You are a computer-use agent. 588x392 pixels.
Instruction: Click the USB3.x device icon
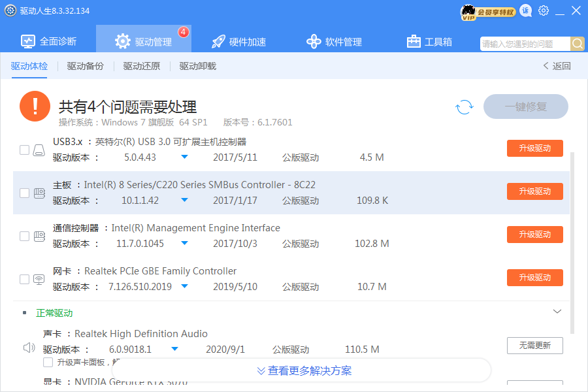point(39,150)
